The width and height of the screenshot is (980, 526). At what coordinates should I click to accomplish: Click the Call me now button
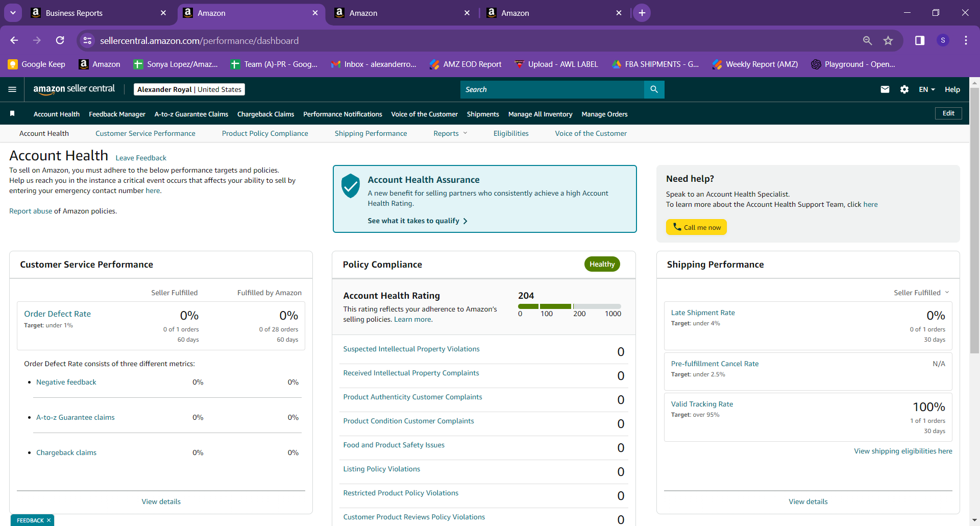(x=696, y=227)
